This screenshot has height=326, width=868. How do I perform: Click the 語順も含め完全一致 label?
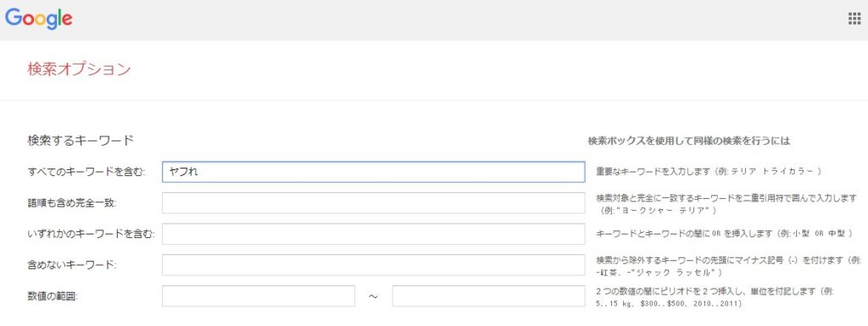(72, 202)
